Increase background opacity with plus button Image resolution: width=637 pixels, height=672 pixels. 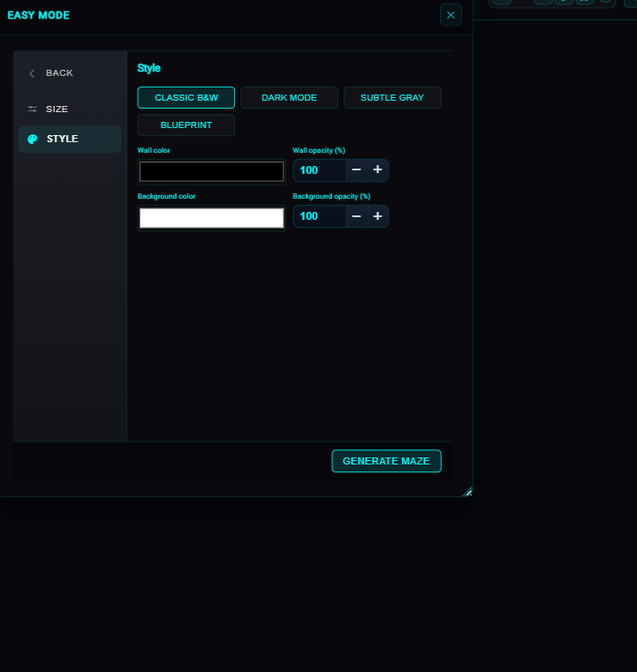pos(377,216)
